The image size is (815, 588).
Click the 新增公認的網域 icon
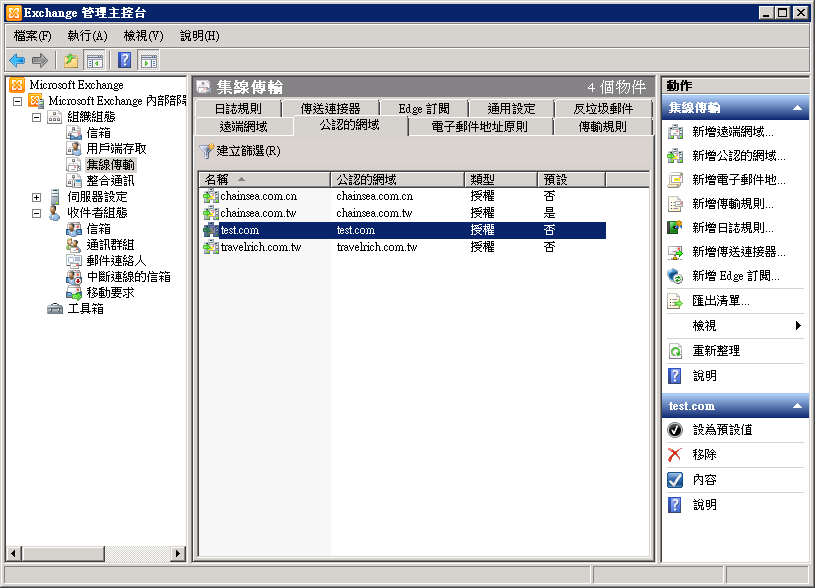pyautogui.click(x=675, y=156)
